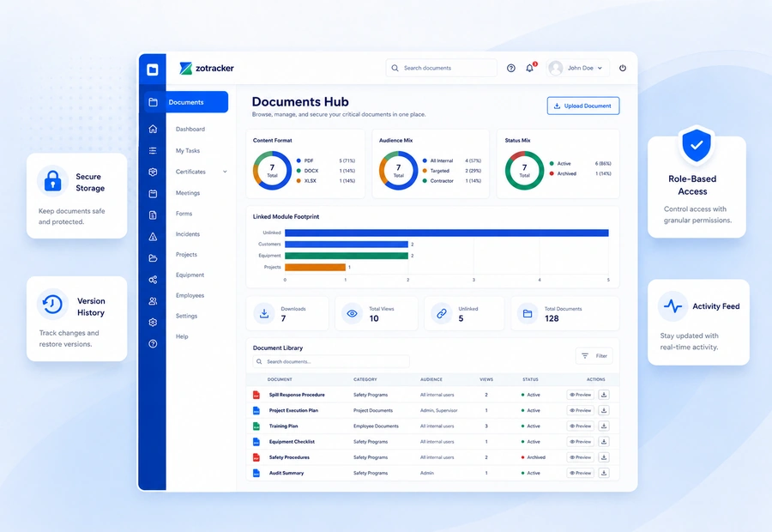
Task: Download the Training Plan document
Action: pyautogui.click(x=604, y=426)
